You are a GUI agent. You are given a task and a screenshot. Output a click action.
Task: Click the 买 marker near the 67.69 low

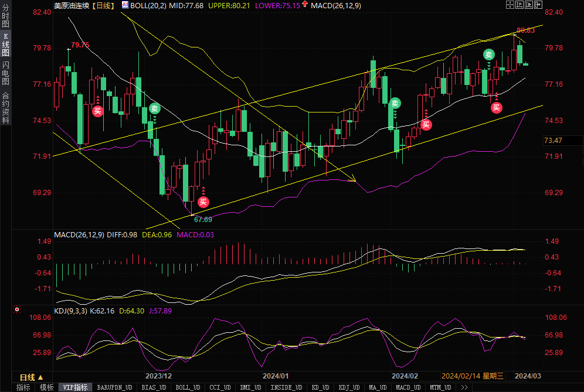[x=203, y=202]
